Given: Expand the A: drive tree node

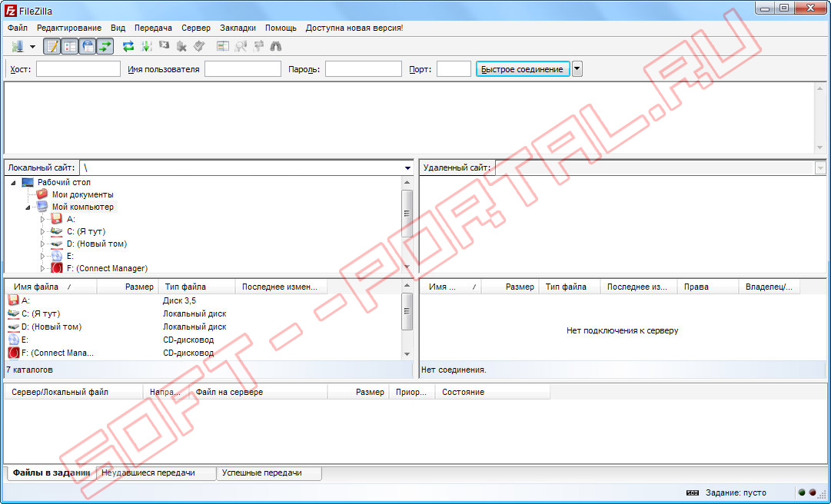Looking at the screenshot, I should (43, 219).
